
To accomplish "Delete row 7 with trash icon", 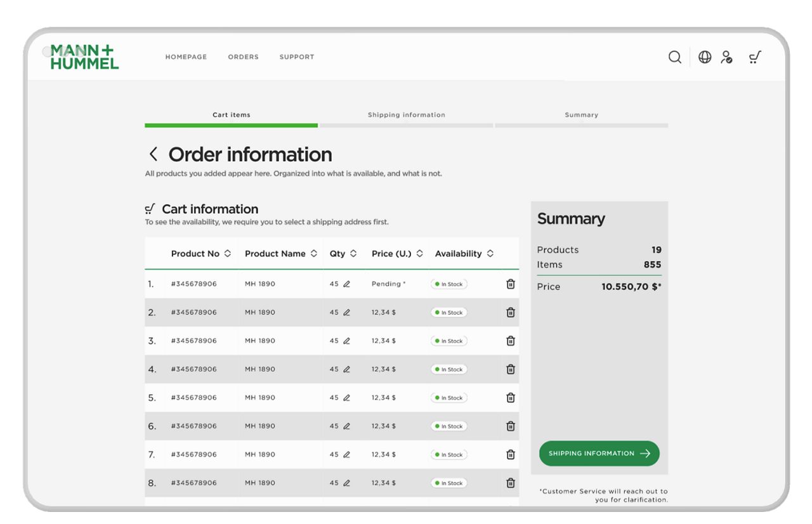I will [x=511, y=455].
